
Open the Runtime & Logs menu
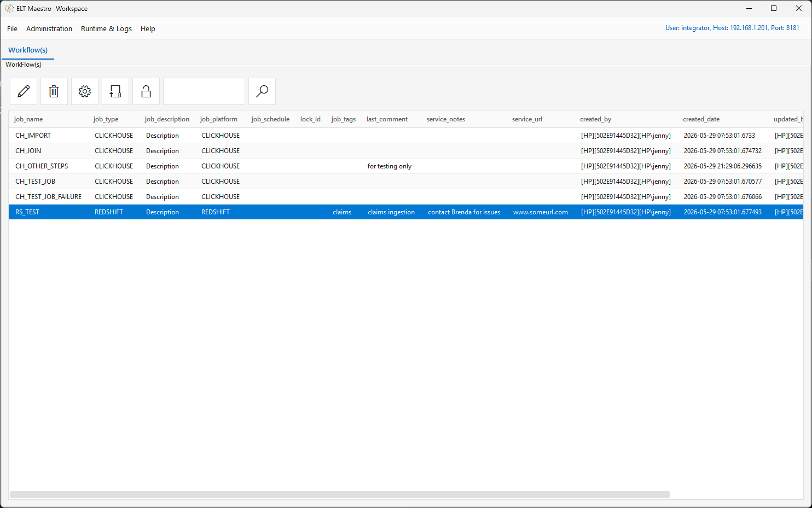tap(106, 28)
